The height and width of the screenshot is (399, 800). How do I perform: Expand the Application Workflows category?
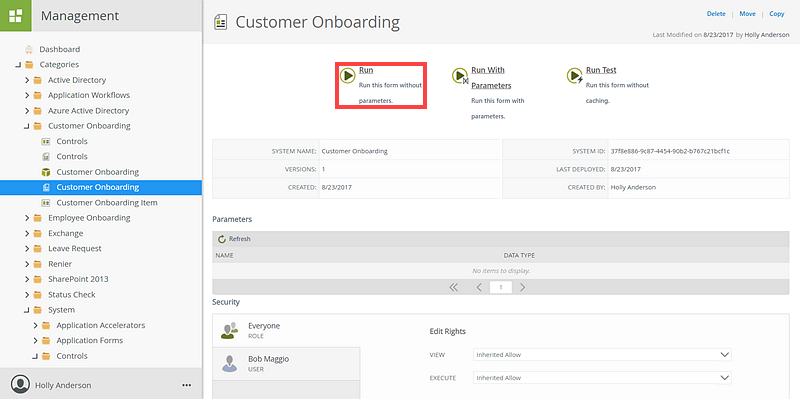(27, 95)
